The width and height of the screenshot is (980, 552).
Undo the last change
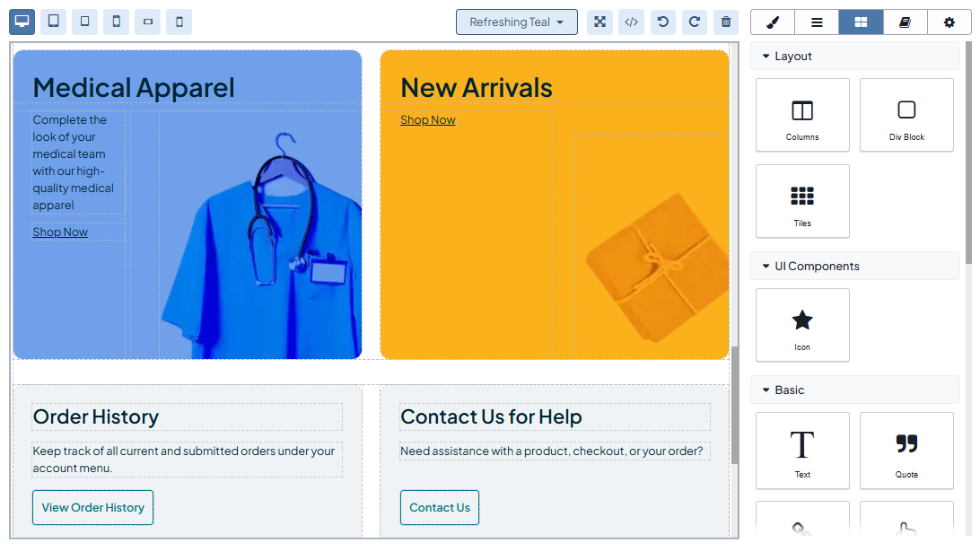pos(662,22)
